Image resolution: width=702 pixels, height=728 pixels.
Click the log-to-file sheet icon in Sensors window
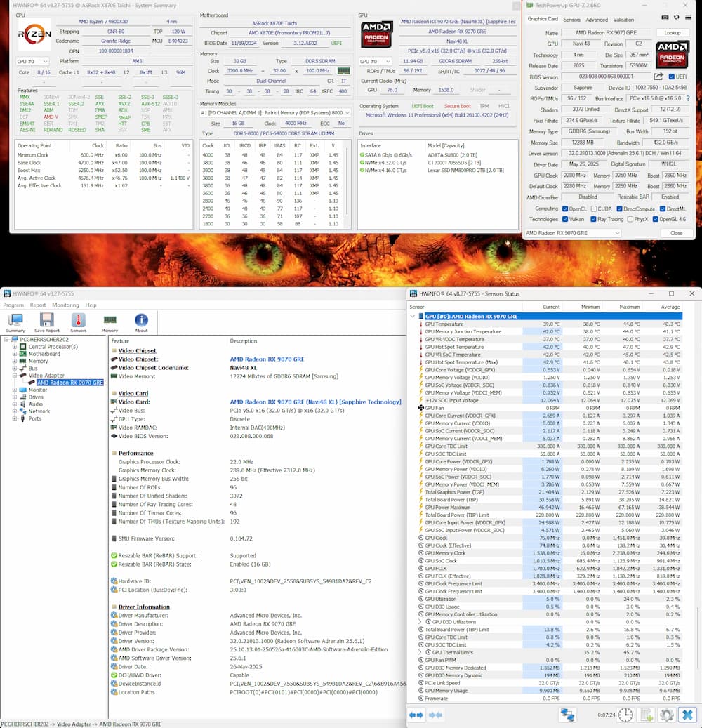647,715
